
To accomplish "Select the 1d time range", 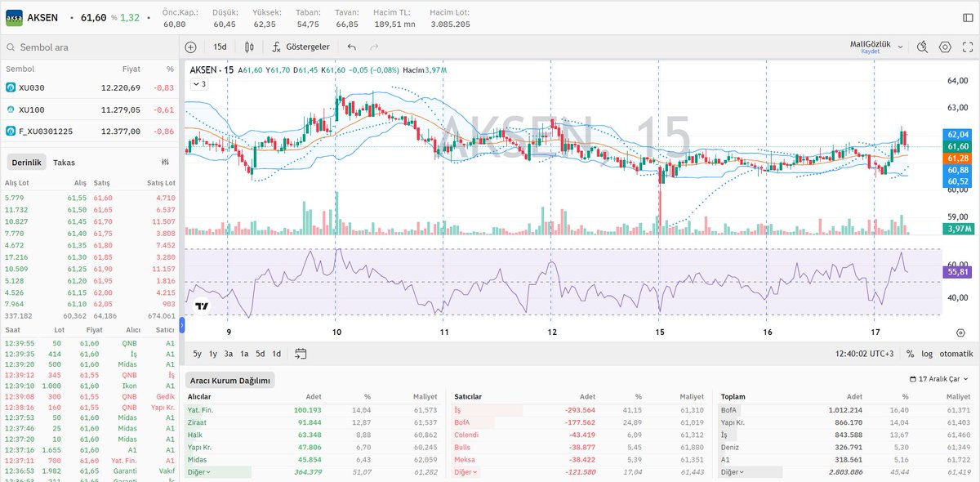I will tap(276, 354).
